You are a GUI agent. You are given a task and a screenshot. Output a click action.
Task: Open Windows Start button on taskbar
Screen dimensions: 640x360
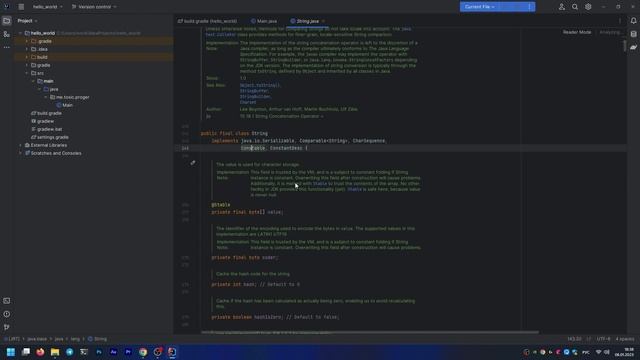click(x=11, y=352)
